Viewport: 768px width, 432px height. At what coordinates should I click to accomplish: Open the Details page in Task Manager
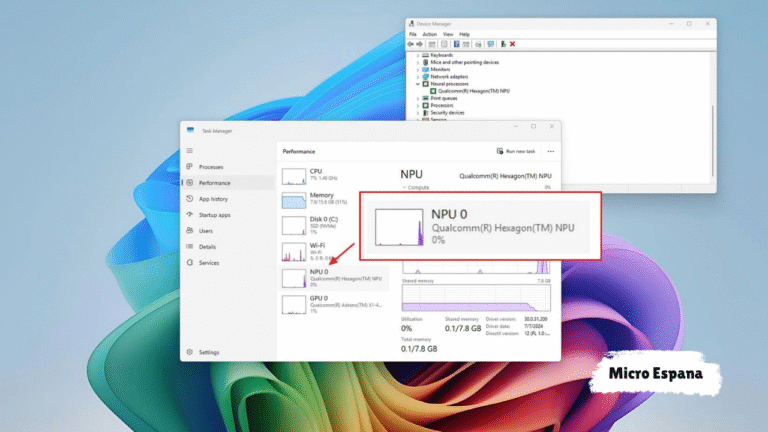(207, 247)
